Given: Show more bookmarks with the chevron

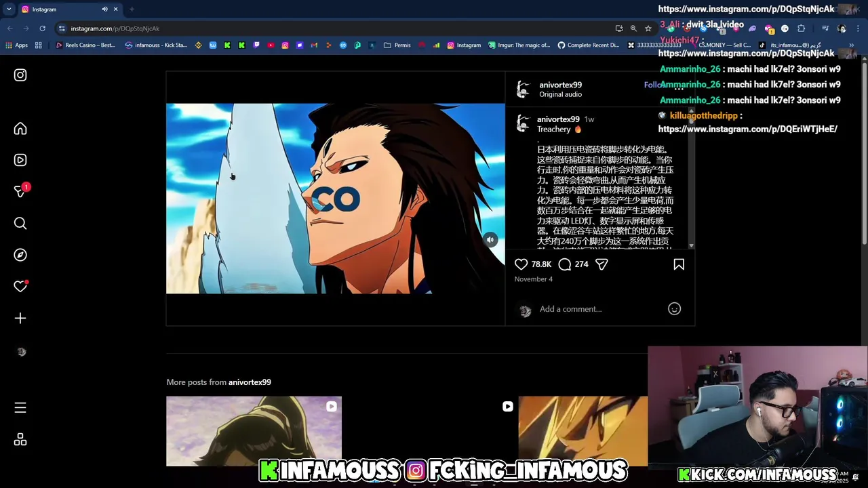Looking at the screenshot, I should (x=852, y=45).
